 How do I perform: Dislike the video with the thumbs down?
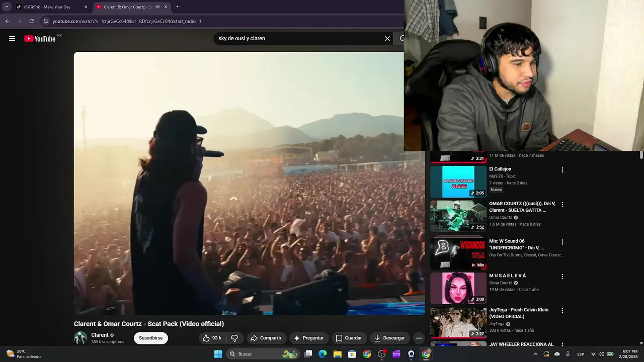234,338
